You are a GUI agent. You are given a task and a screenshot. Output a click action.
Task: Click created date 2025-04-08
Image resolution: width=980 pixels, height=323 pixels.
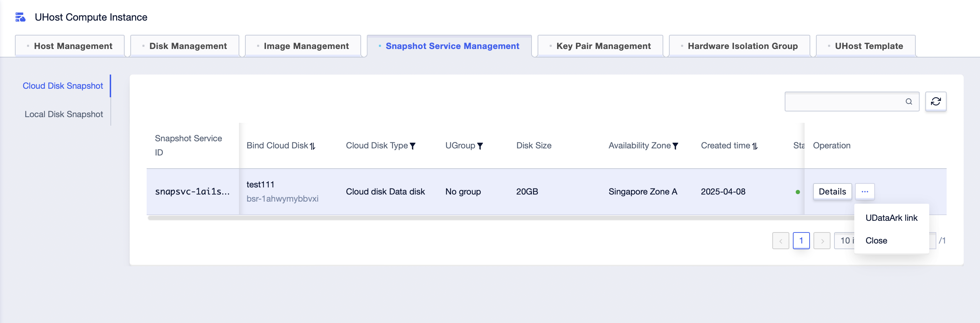723,192
